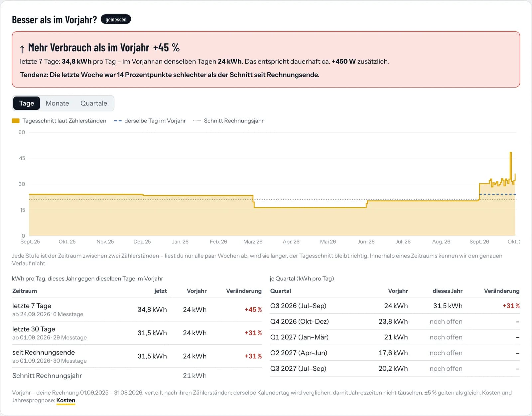Click the 'Q2 2027 (Apr–Jun)' quarter row
The image size is (532, 416).
[395, 353]
